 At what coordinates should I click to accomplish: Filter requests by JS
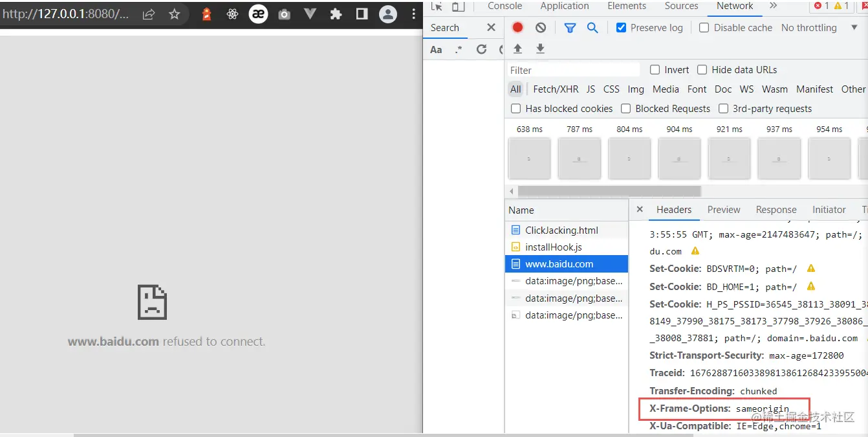pyautogui.click(x=591, y=89)
